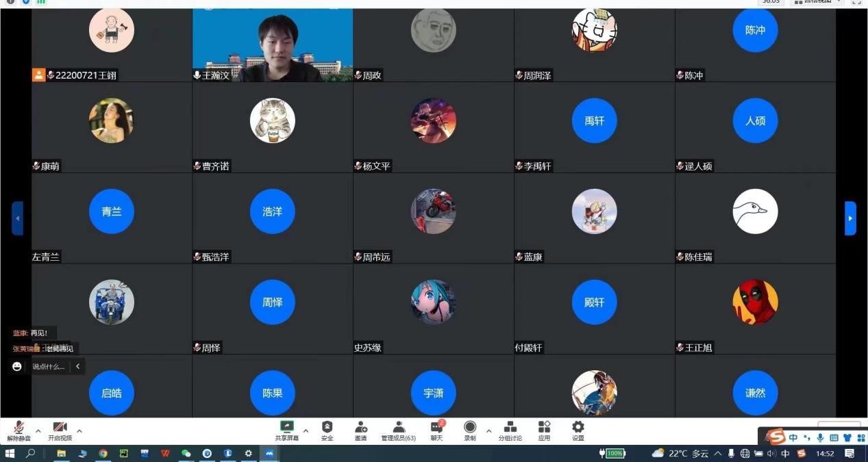Open WeChat from Windows taskbar

tap(186, 453)
